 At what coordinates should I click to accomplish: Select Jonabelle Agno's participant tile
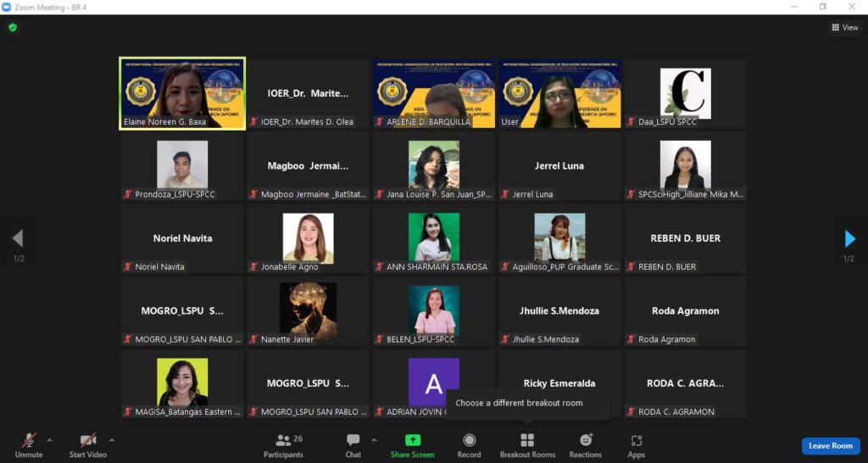click(x=308, y=238)
